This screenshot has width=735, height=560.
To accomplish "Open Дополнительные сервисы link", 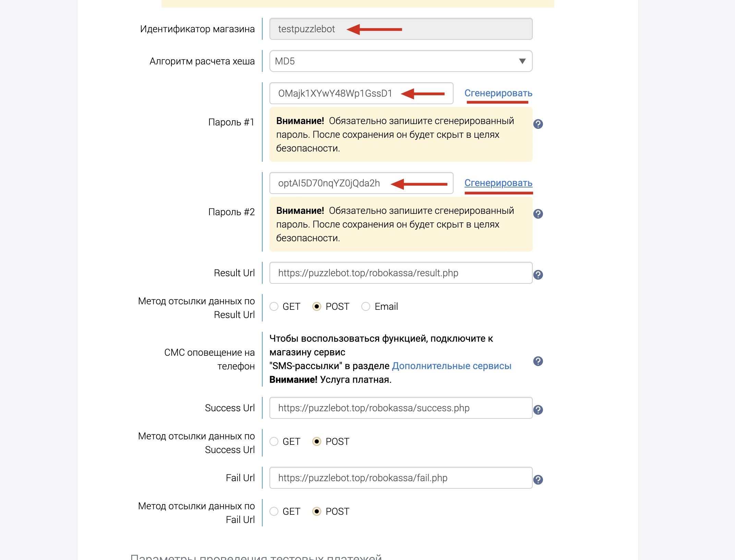I will point(451,366).
